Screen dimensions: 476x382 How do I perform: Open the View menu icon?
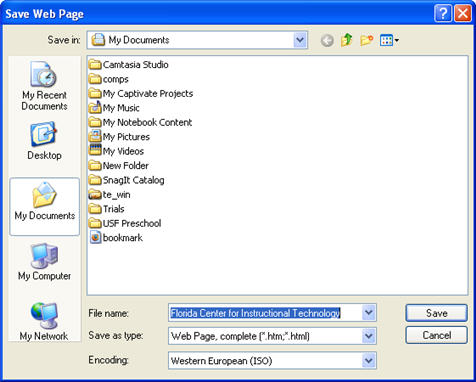[x=389, y=41]
